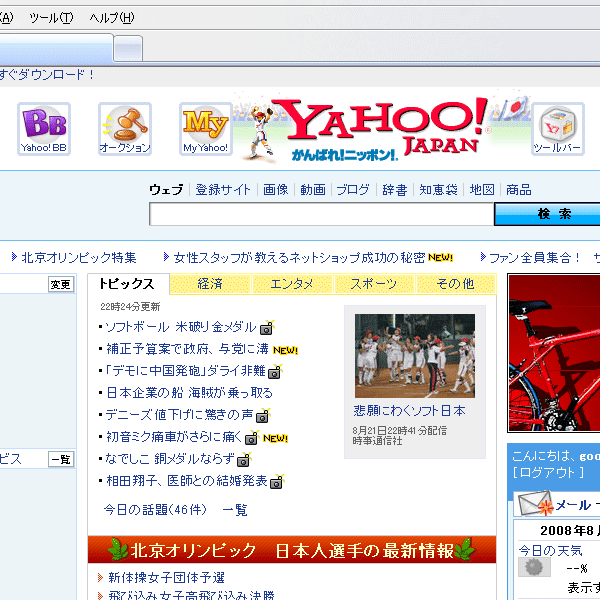Select 知恵袋 search category
Image resolution: width=600 pixels, height=600 pixels.
(x=439, y=189)
